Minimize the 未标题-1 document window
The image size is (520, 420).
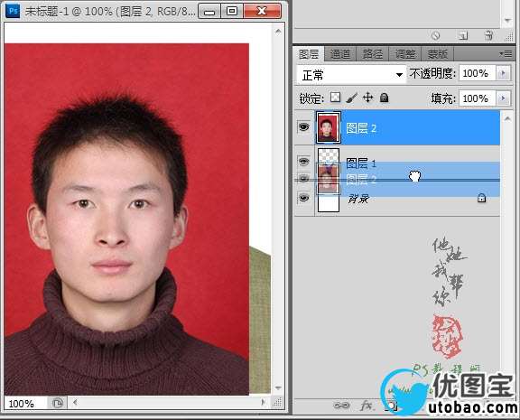click(209, 11)
